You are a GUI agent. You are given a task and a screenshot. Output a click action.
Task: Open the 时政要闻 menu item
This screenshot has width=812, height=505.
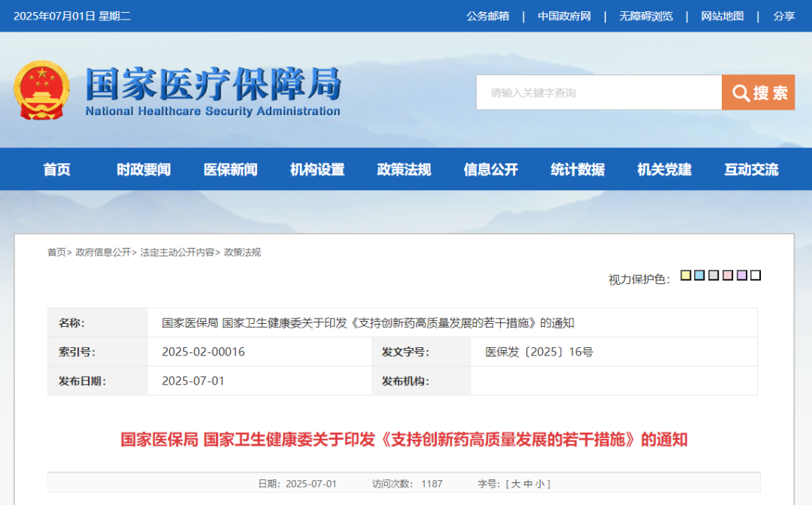pyautogui.click(x=144, y=169)
